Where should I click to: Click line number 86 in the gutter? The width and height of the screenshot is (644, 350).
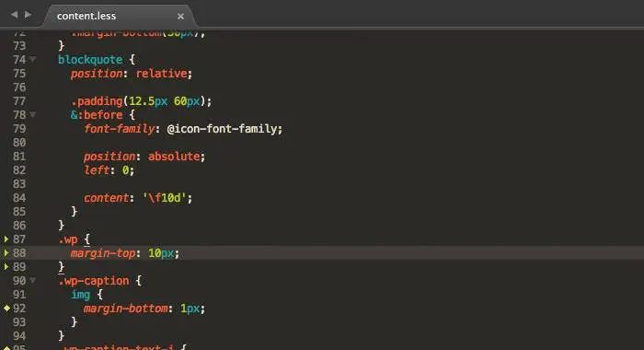click(19, 226)
